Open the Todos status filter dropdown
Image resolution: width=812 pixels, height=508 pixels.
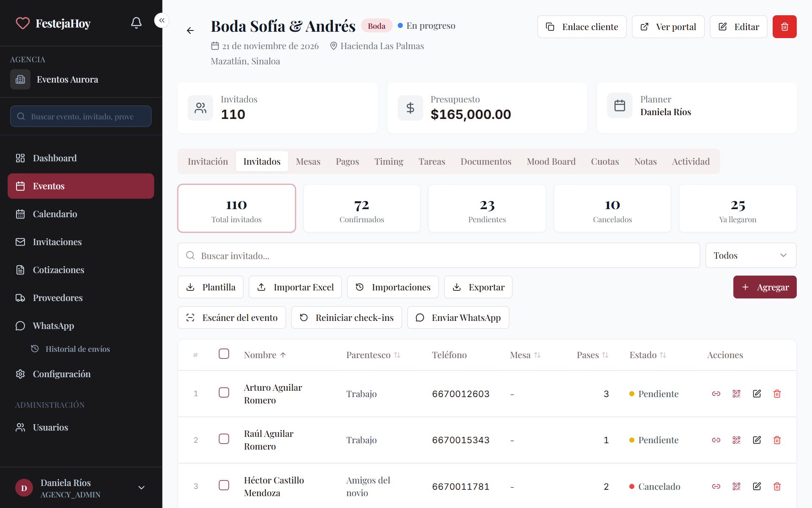tap(751, 255)
